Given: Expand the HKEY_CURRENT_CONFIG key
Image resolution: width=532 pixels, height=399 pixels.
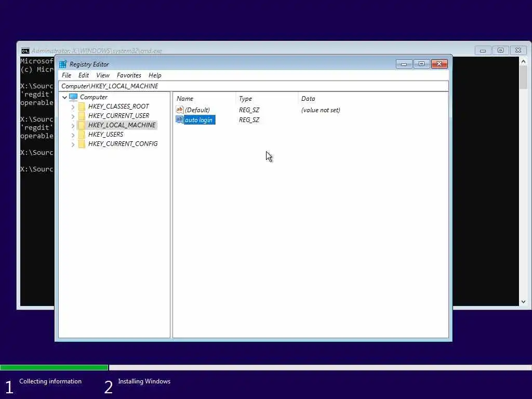Looking at the screenshot, I should [73, 144].
